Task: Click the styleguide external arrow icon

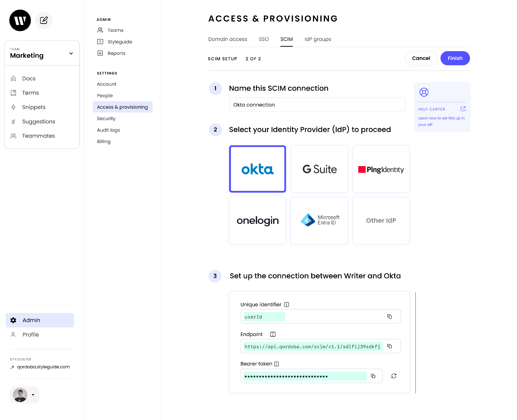Action: click(12, 367)
